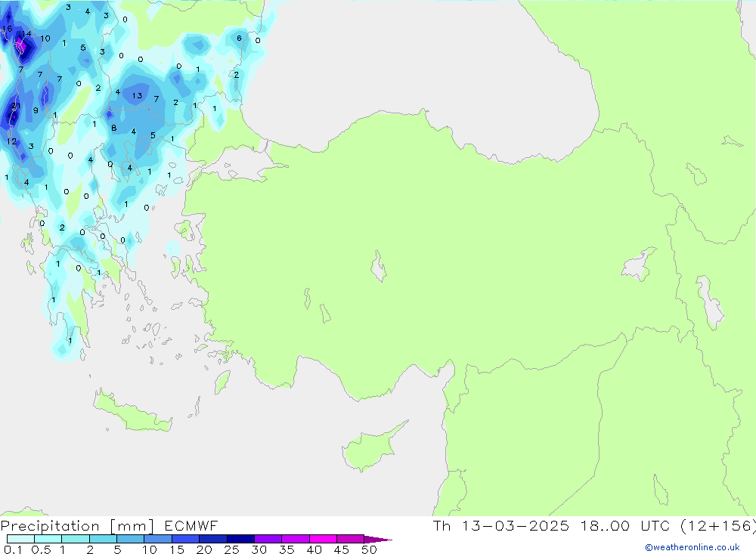756x554 pixels.
Task: Click the 45–50 mm legend color box
Action: (x=350, y=539)
